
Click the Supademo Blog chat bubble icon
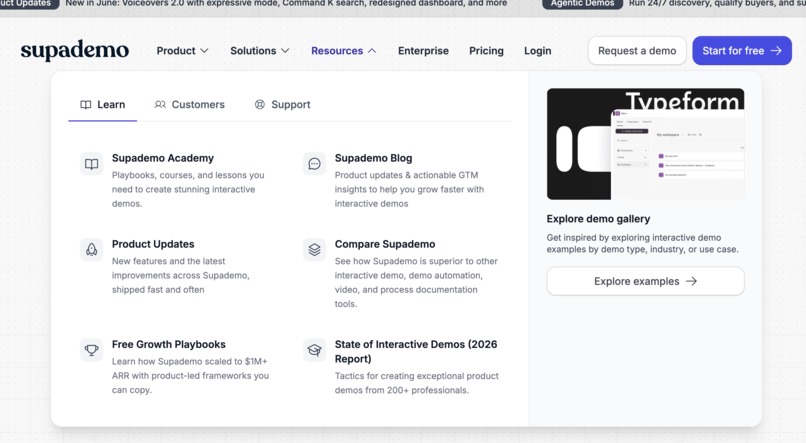(x=314, y=164)
